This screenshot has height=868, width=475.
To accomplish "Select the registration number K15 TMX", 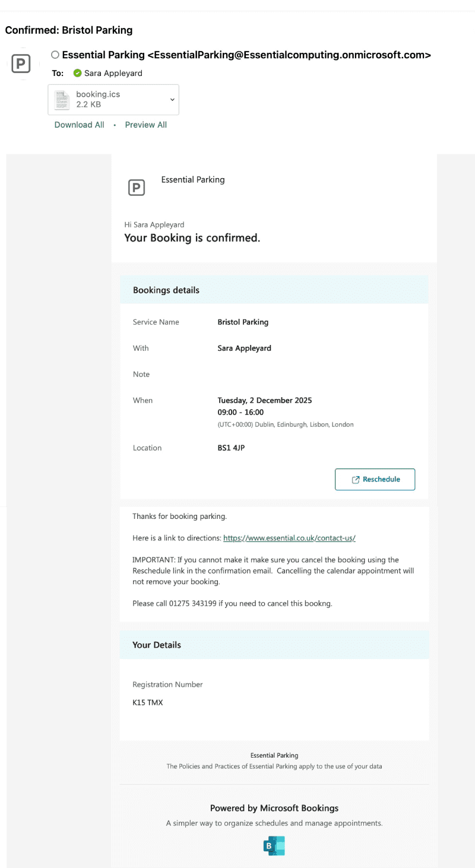I will 147,702.
